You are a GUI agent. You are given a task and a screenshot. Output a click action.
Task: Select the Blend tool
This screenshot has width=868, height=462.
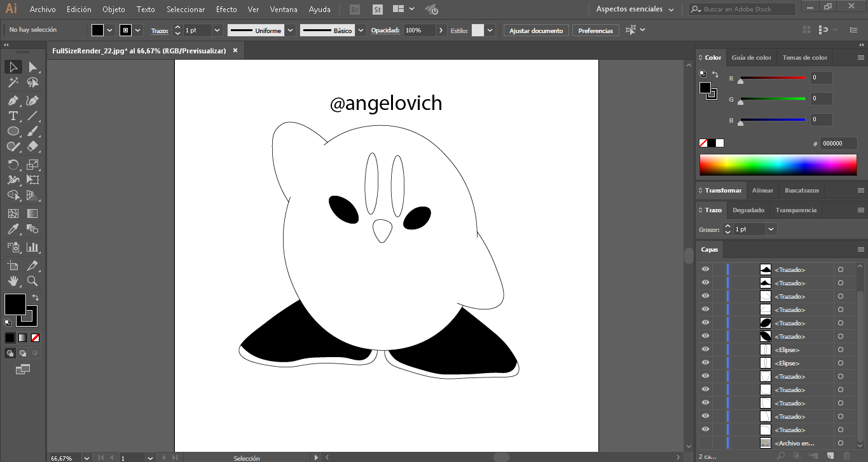(32, 229)
